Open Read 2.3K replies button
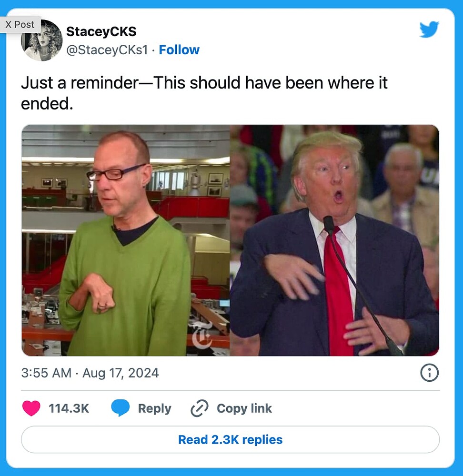The width and height of the screenshot is (463, 476). 230,439
